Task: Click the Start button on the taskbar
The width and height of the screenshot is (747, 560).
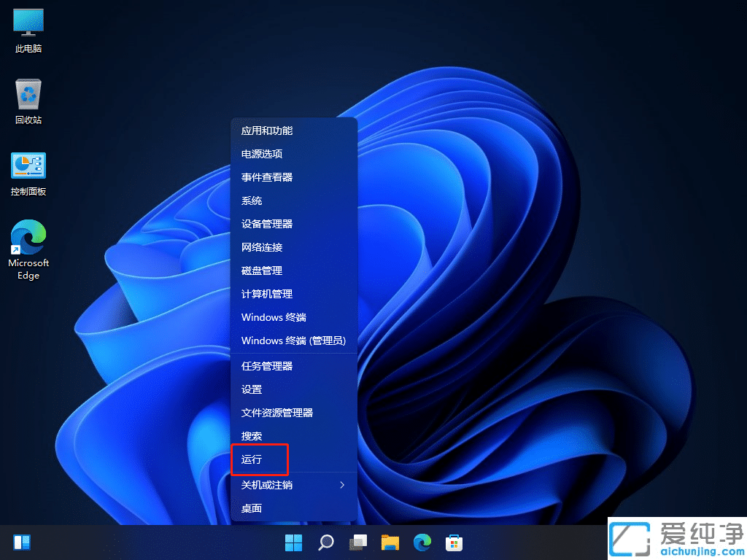Action: click(x=294, y=542)
